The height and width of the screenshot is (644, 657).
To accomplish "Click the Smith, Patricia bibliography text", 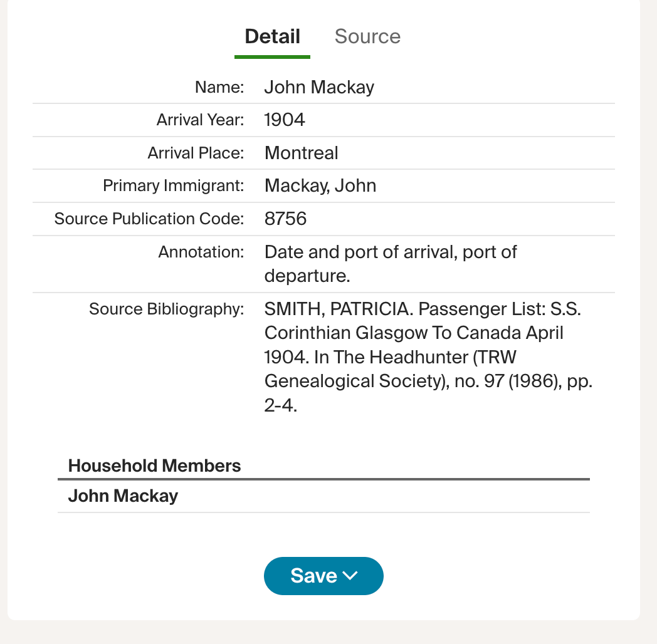I will tap(428, 357).
